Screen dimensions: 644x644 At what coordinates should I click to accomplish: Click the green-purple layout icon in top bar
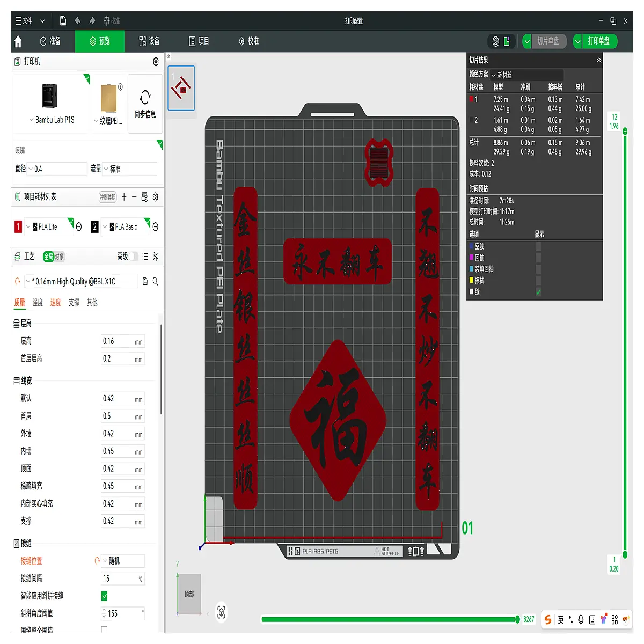[507, 41]
